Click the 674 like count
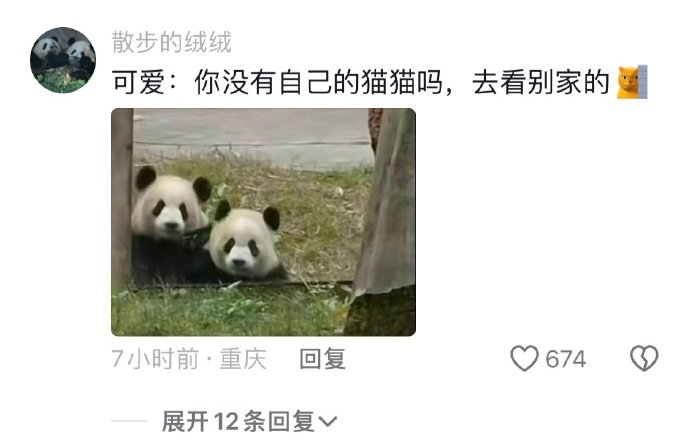Image resolution: width=690 pixels, height=446 pixels. [x=565, y=359]
